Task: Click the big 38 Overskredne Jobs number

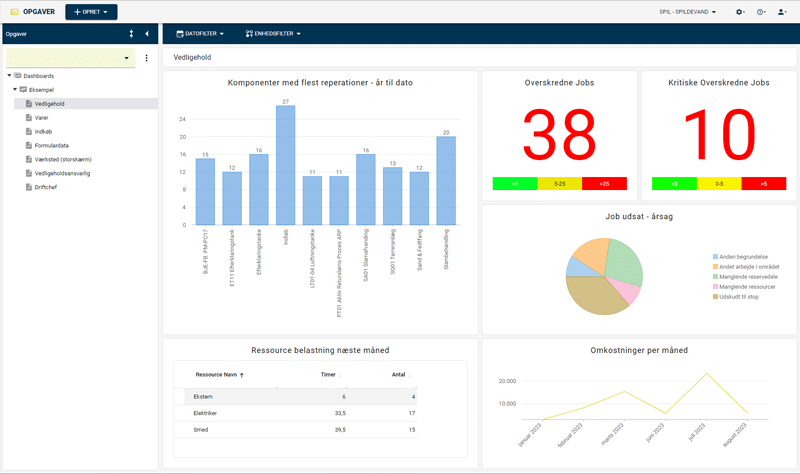Action: pos(559,135)
